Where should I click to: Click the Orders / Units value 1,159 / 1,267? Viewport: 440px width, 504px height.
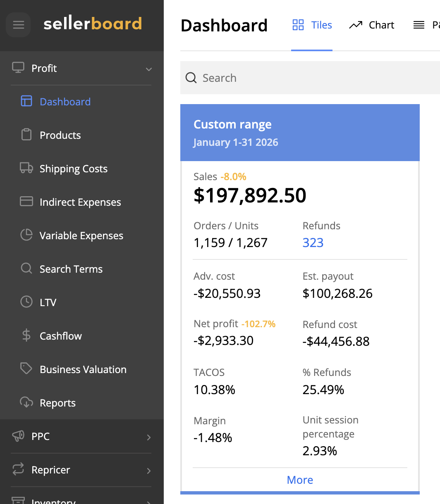click(230, 242)
